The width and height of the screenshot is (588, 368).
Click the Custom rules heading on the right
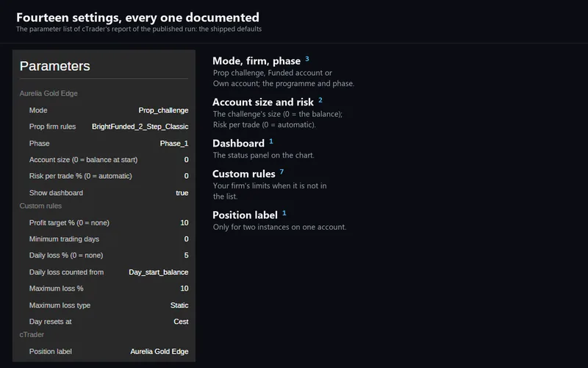pos(244,174)
